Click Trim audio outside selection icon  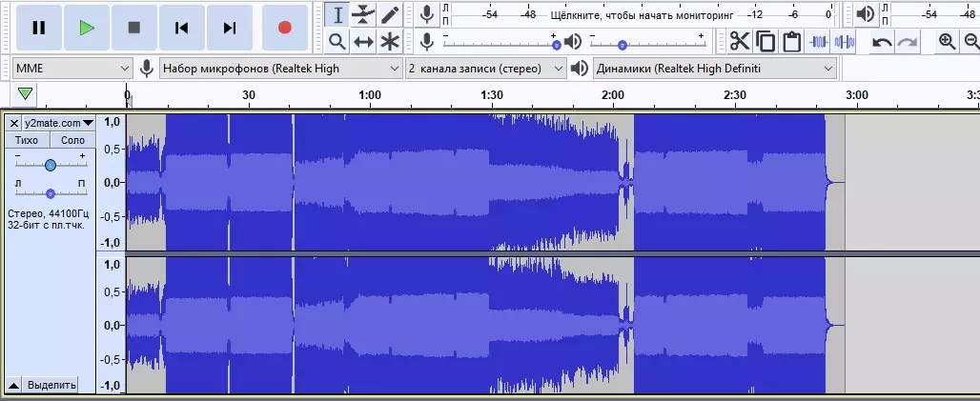coord(818,42)
